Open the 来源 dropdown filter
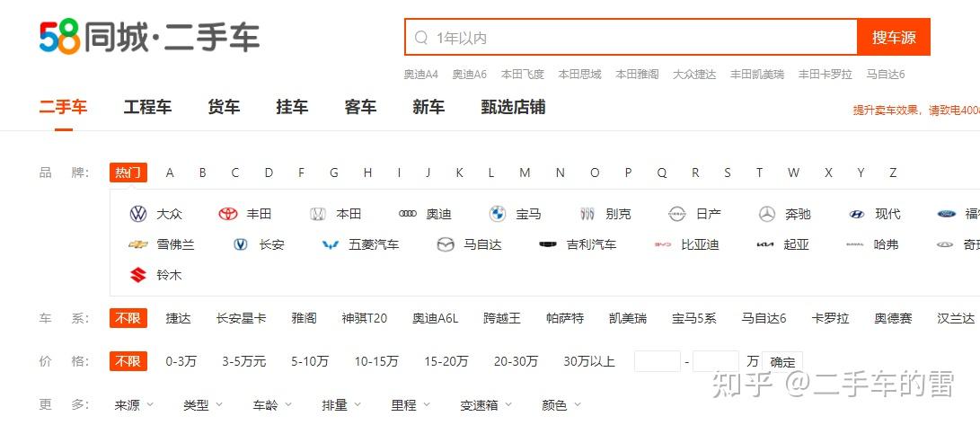The height and width of the screenshot is (425, 980). click(x=134, y=405)
